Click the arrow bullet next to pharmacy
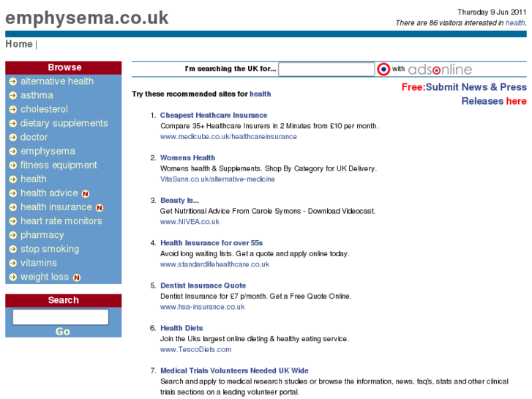Viewport: 532px width, 399px height. point(13,235)
